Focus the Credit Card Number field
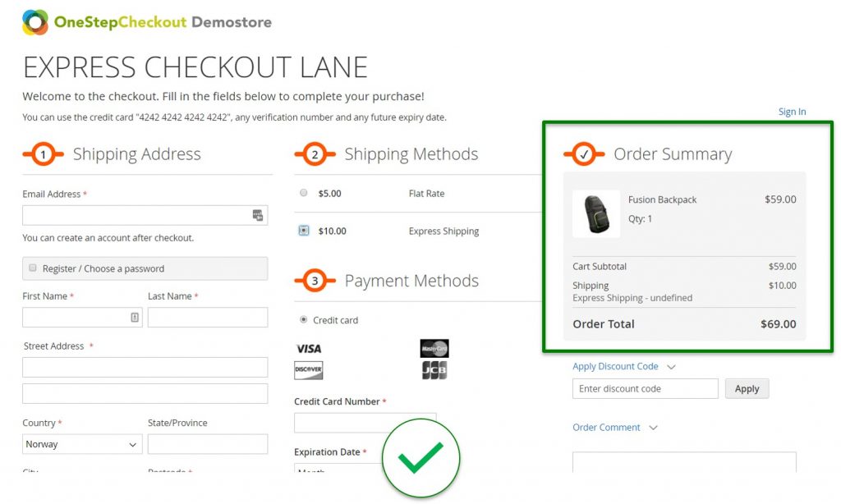 365,423
